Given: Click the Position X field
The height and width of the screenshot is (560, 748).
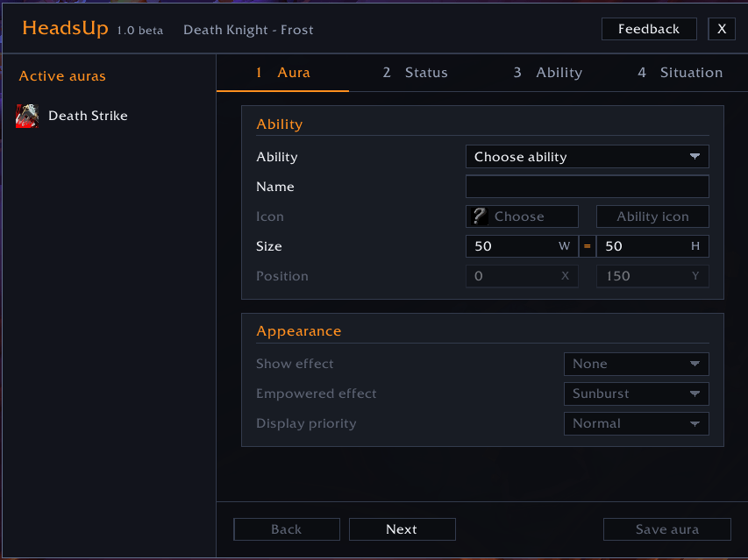Looking at the screenshot, I should coord(522,276).
